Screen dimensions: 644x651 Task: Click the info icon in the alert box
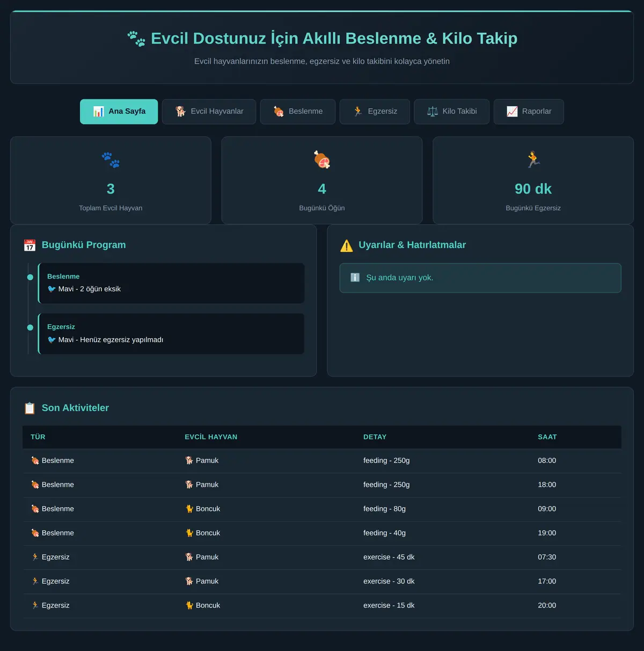(355, 277)
